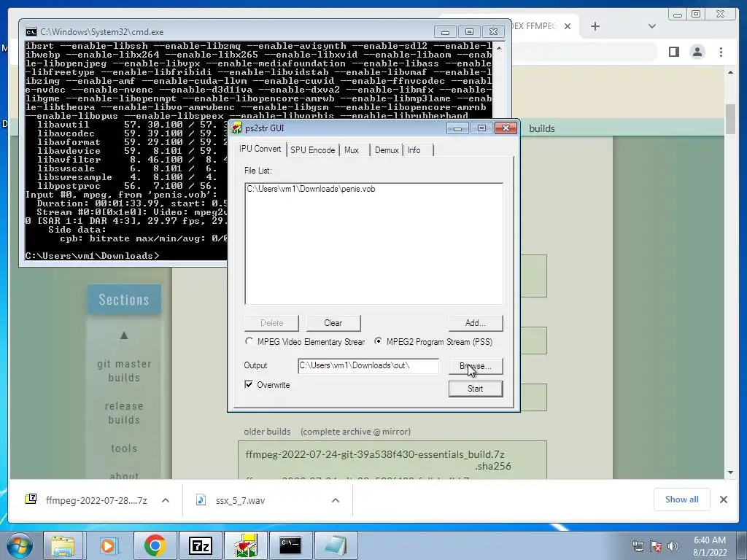Toggle Chrome side panel icon
The height and width of the screenshot is (560, 747).
click(673, 52)
